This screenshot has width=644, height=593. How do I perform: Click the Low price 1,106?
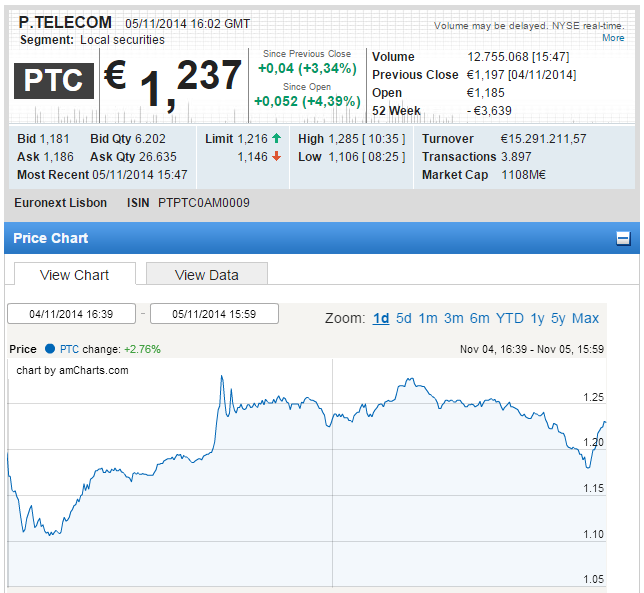343,157
